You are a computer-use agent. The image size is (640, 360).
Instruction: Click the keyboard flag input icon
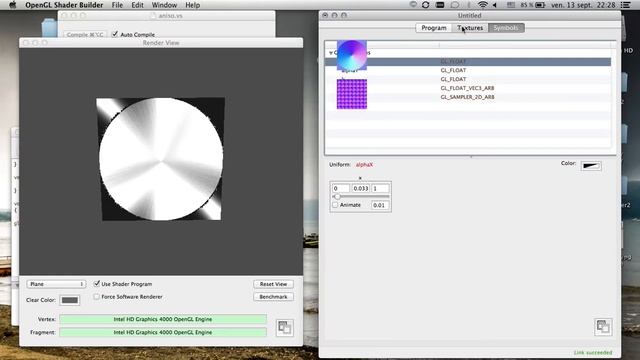511,5
